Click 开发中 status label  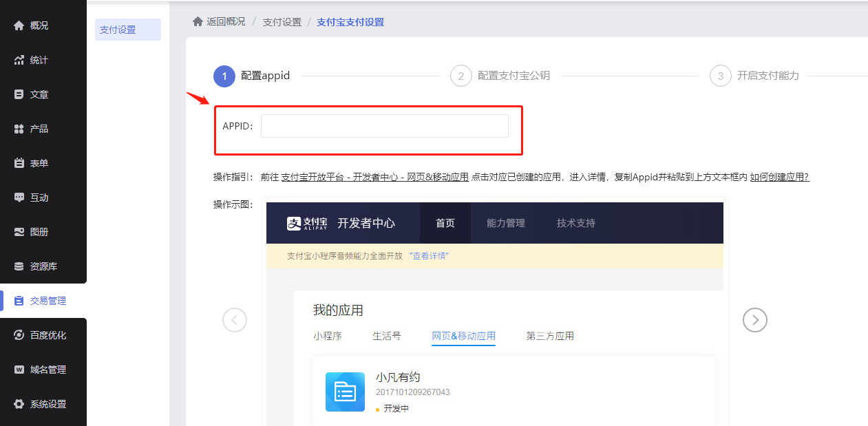pyautogui.click(x=396, y=408)
